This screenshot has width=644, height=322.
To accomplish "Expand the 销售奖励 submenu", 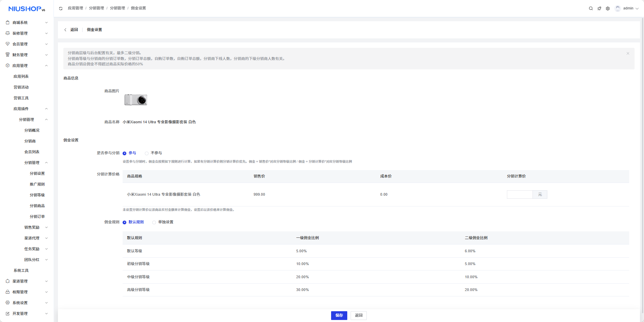I will (46, 227).
